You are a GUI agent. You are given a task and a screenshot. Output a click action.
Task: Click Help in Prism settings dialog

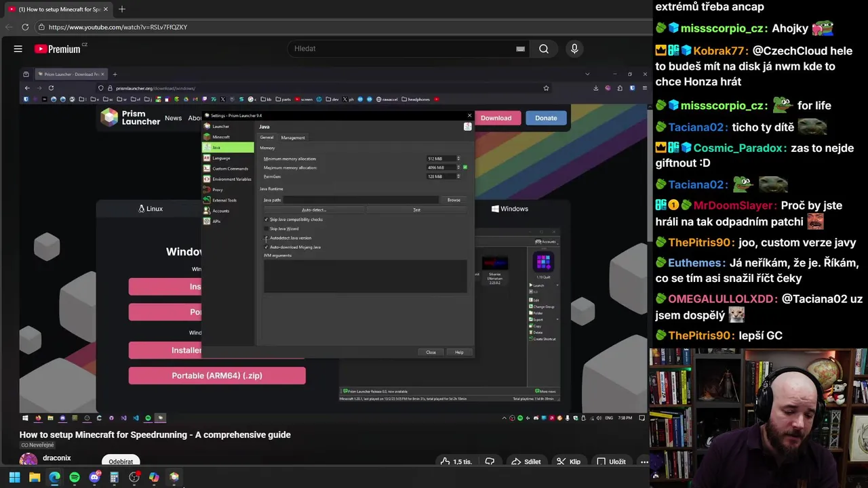(x=459, y=352)
